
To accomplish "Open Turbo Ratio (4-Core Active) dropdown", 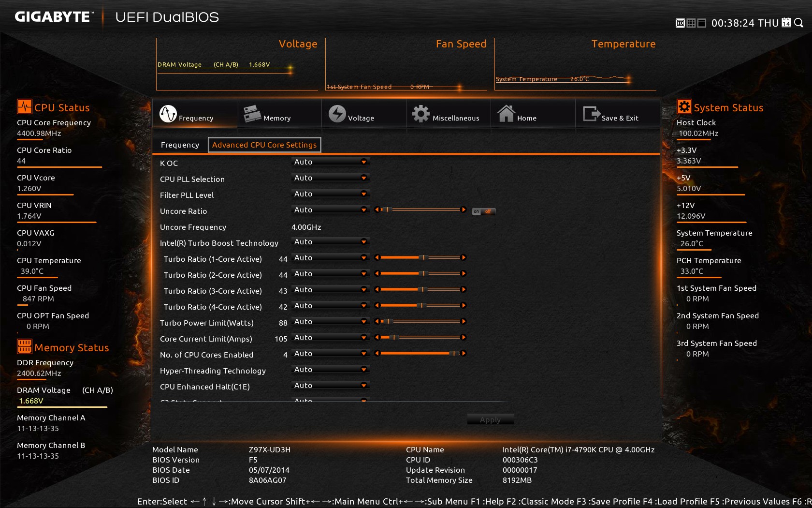I will [x=330, y=306].
